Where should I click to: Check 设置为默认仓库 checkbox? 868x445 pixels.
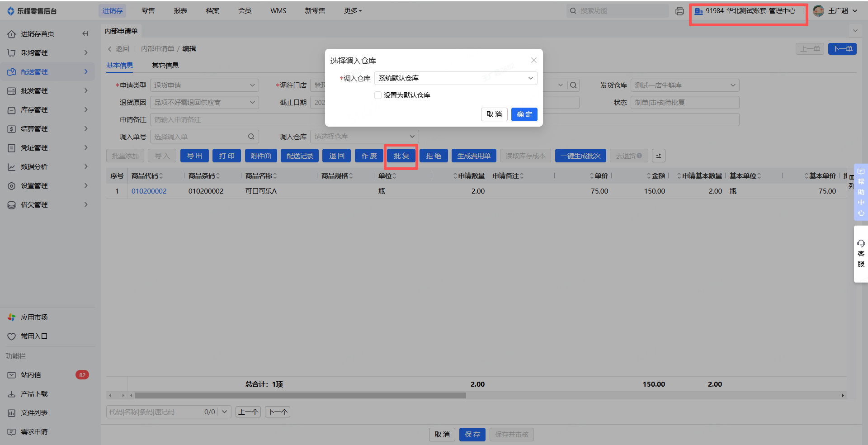(378, 95)
